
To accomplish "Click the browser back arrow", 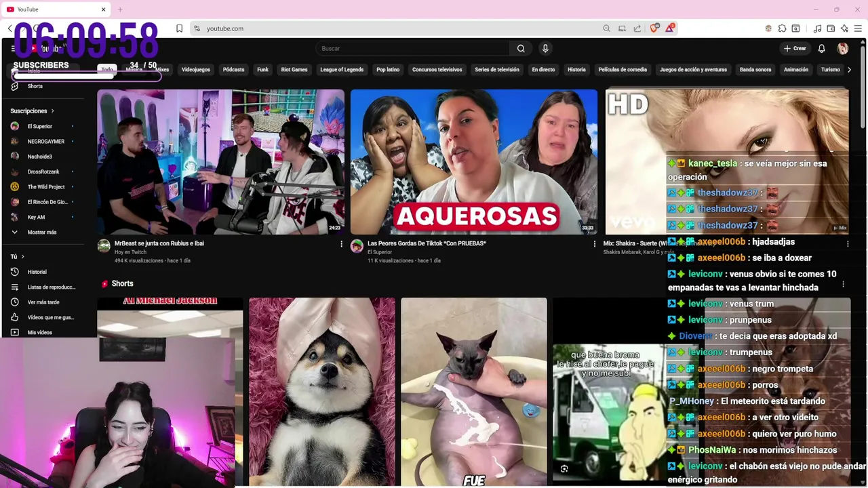I will (10, 28).
